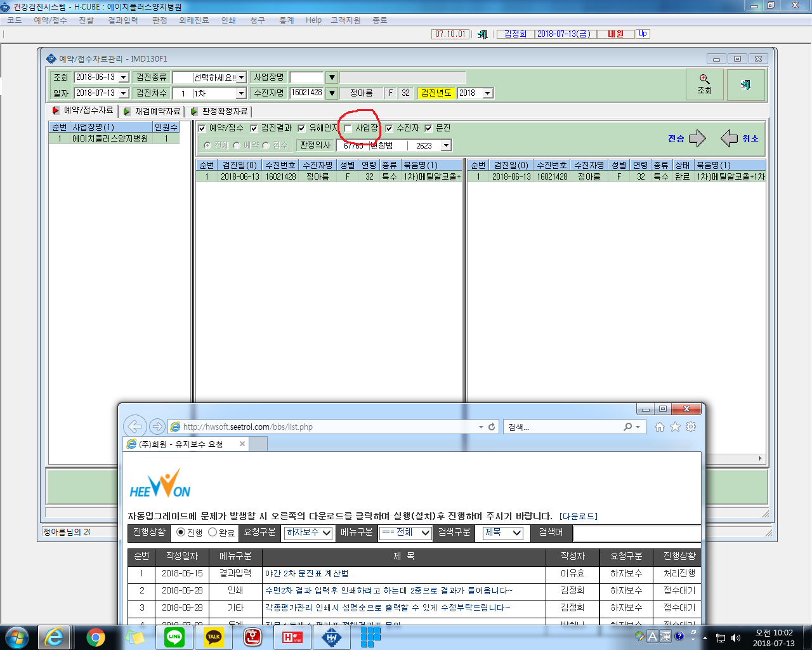This screenshot has height=650, width=812.
Task: Open KakaoTalk from the taskbar
Action: (214, 637)
